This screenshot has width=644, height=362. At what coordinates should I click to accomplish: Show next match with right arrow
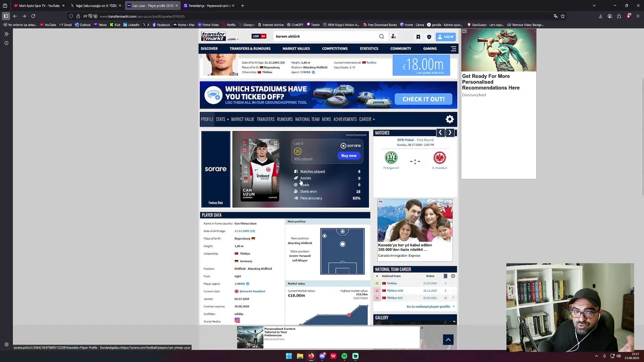[450, 133]
